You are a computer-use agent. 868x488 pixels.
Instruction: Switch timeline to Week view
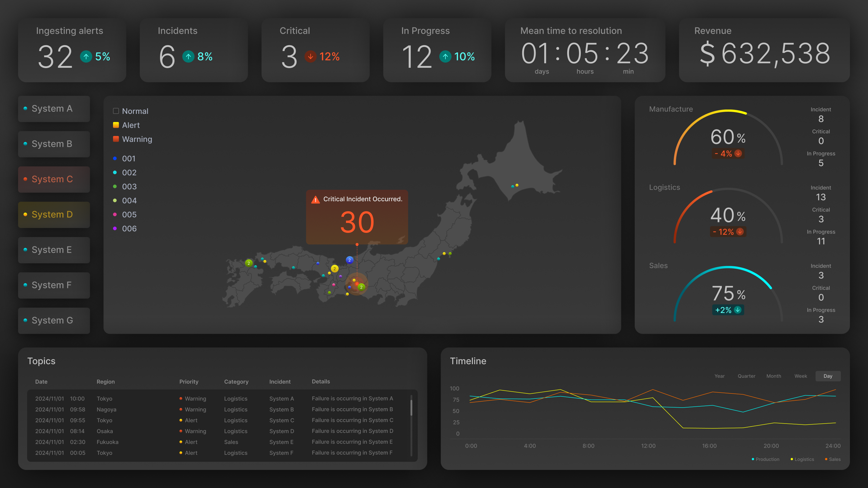[x=800, y=376]
